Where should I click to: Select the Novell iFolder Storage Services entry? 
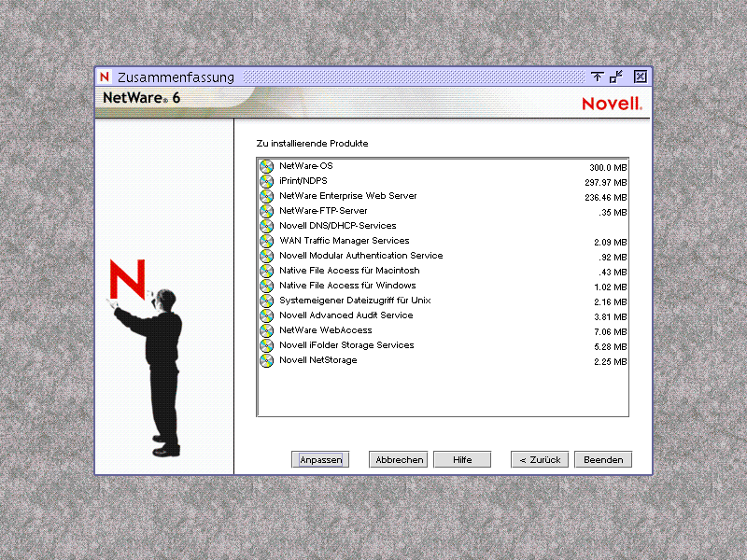click(443, 345)
